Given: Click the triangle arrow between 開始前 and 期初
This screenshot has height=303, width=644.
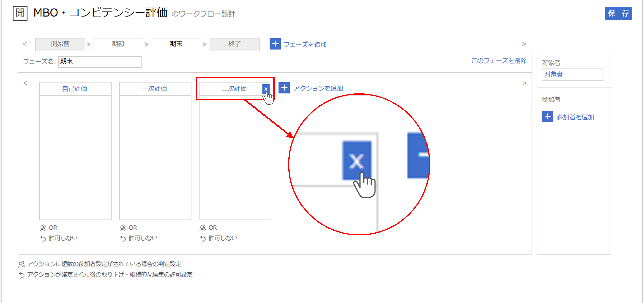Looking at the screenshot, I should pyautogui.click(x=89, y=45).
